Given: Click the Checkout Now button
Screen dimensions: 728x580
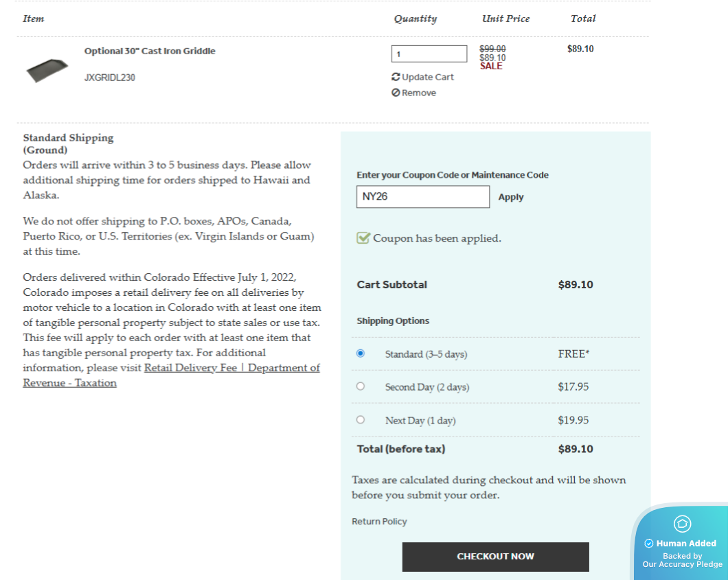Looking at the screenshot, I should (495, 556).
